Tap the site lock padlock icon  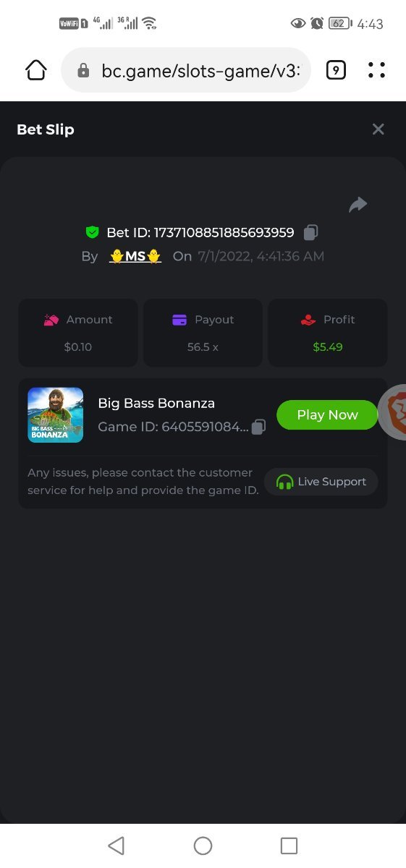click(x=83, y=70)
